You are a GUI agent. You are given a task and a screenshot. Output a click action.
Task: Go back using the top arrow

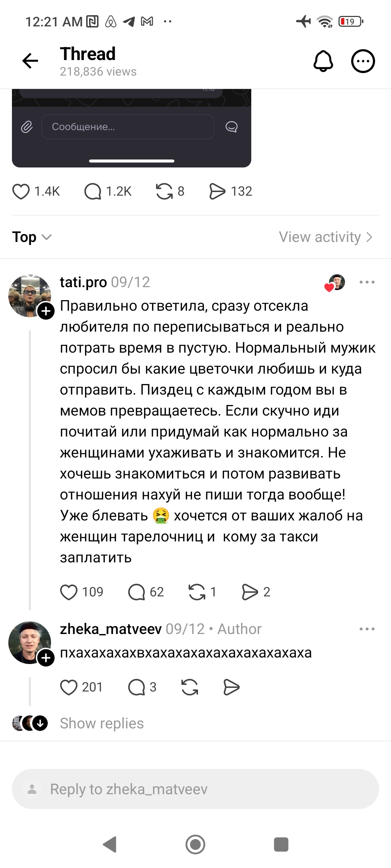coord(30,60)
